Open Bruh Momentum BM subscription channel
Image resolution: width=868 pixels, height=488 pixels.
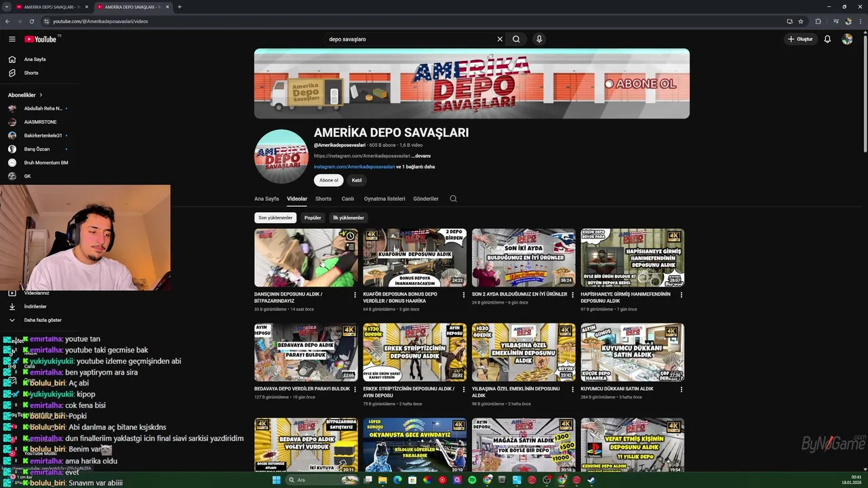click(38, 163)
